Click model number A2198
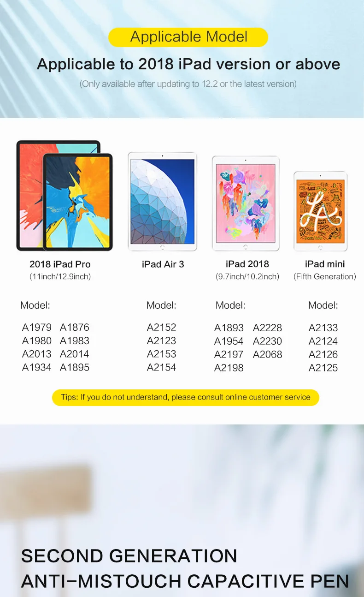364x597 pixels. coord(229,368)
